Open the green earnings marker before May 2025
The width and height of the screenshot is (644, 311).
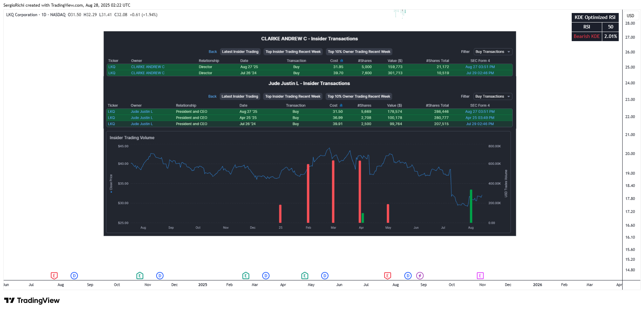[305, 276]
